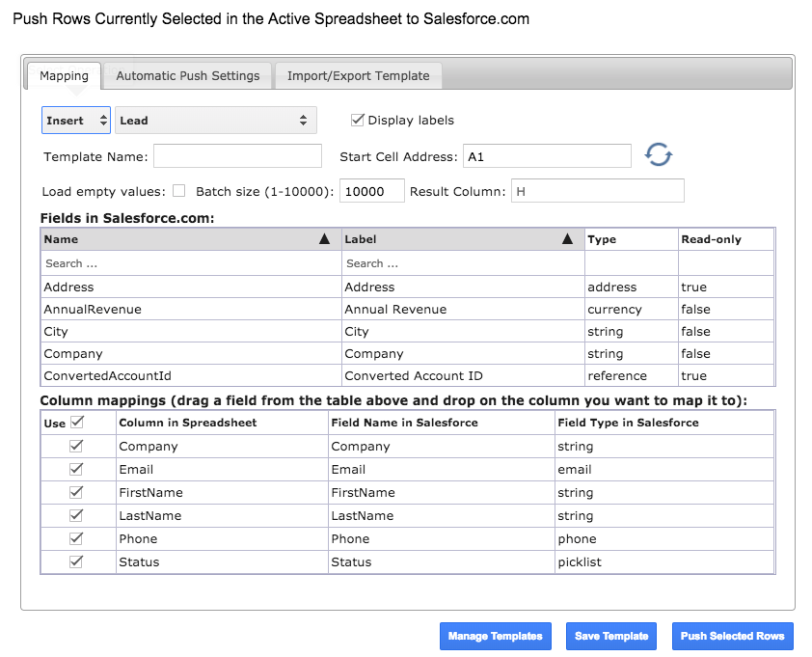Screen dimensions: 812x657
Task: Open Import/Export Template tab
Action: click(x=359, y=76)
